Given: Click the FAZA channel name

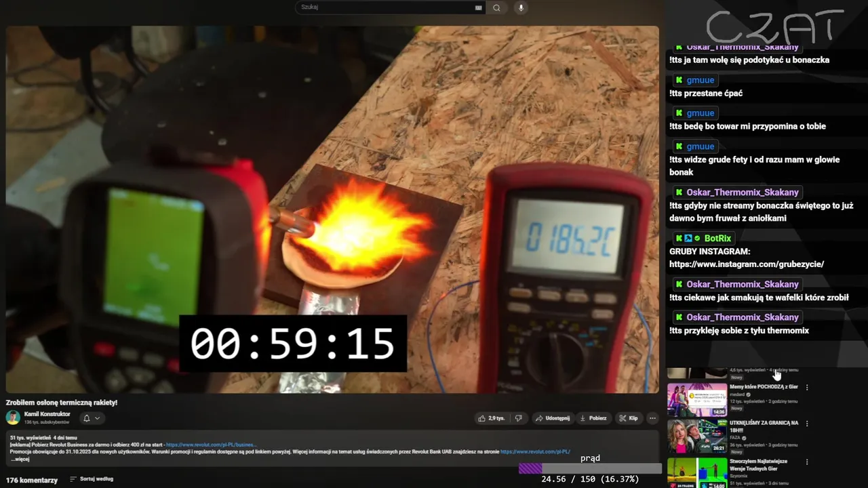Looking at the screenshot, I should [x=736, y=438].
